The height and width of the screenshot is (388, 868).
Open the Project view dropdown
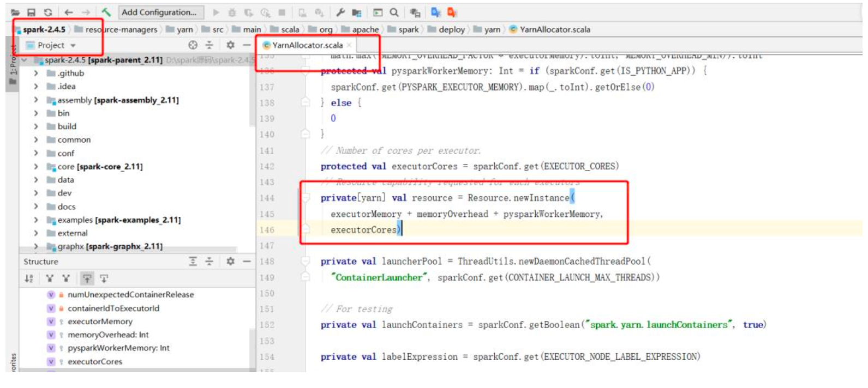click(73, 45)
